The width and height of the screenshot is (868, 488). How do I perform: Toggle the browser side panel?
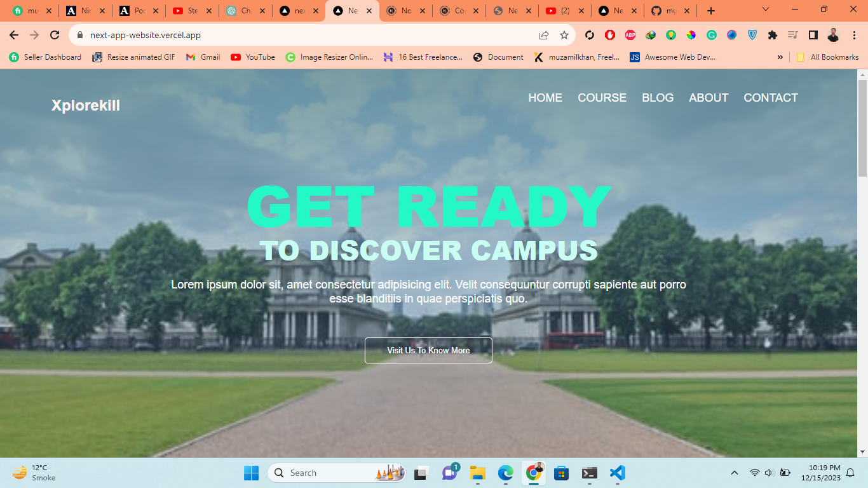point(813,35)
